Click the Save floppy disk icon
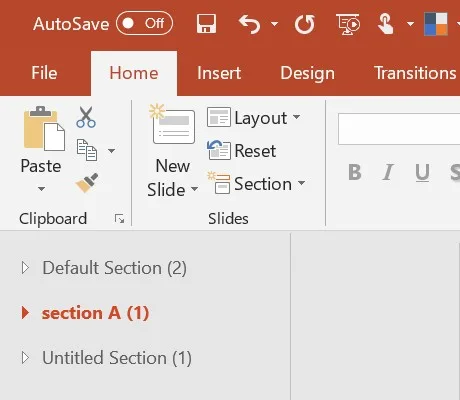 206,24
